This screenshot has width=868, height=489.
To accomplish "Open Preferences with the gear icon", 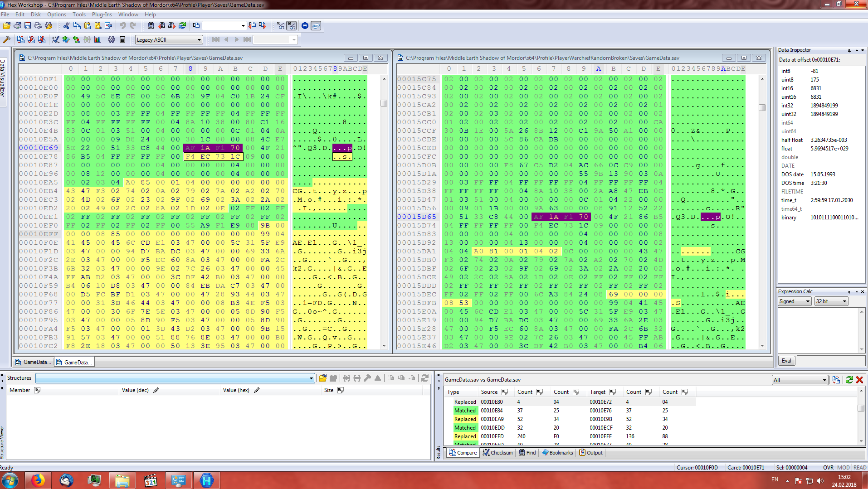I will click(x=112, y=40).
